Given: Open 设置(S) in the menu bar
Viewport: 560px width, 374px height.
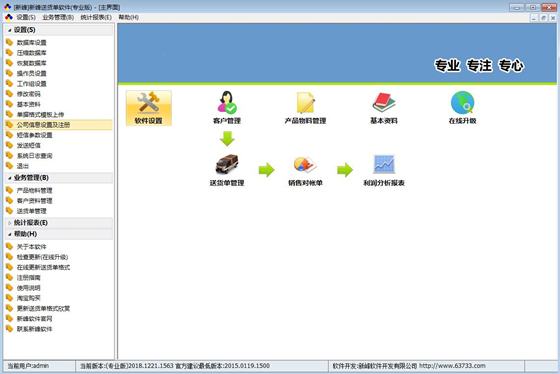Looking at the screenshot, I should pyautogui.click(x=26, y=17).
